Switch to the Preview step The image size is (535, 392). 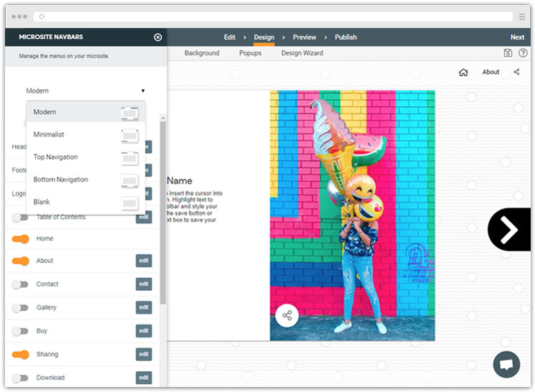coord(304,37)
